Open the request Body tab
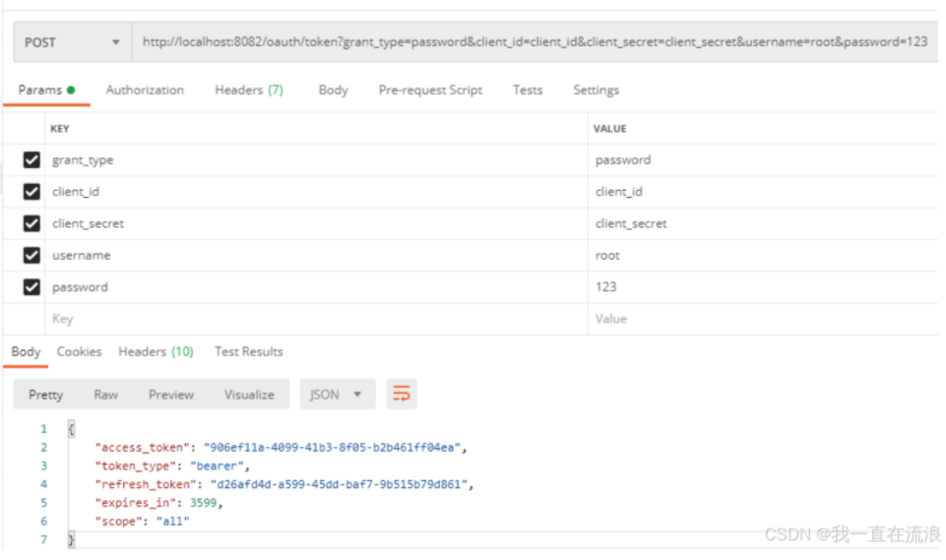 pos(333,90)
